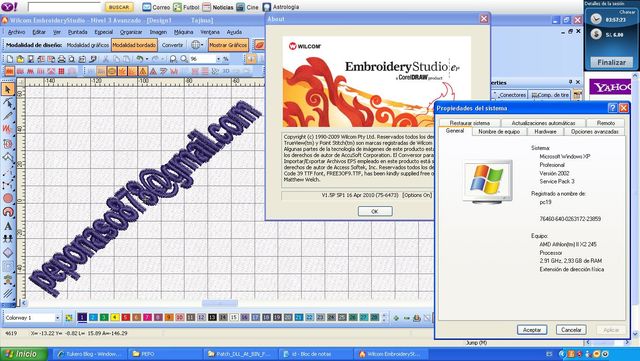Switch to Modalidad gráficos mode
The width and height of the screenshot is (640, 361).
click(x=88, y=45)
